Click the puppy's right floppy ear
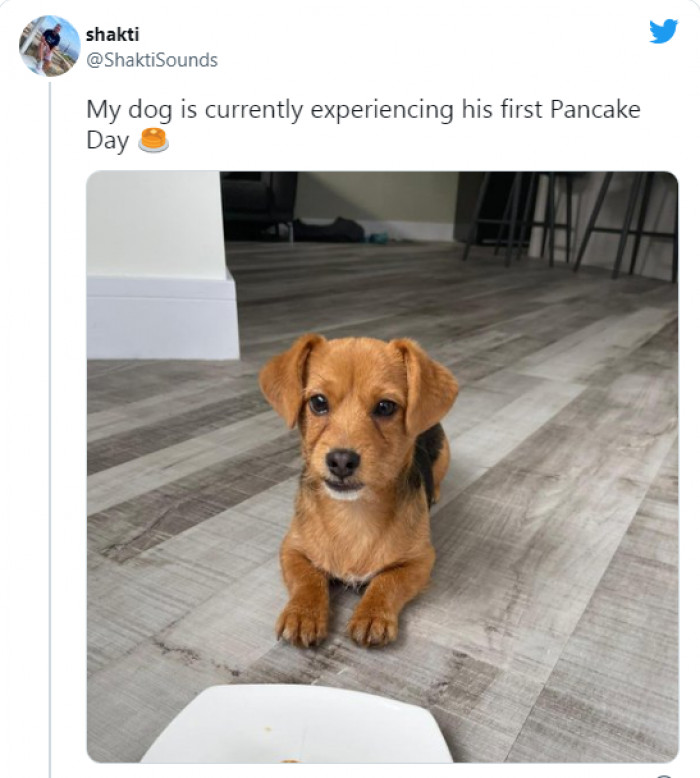Viewport: 700px width, 778px height. point(428,383)
